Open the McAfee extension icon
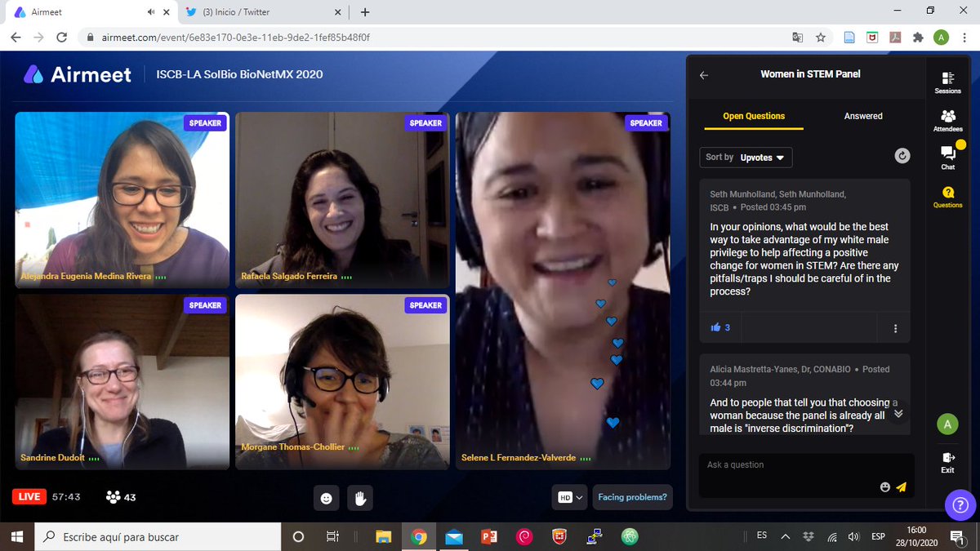This screenshot has width=980, height=551. pyautogui.click(x=872, y=38)
